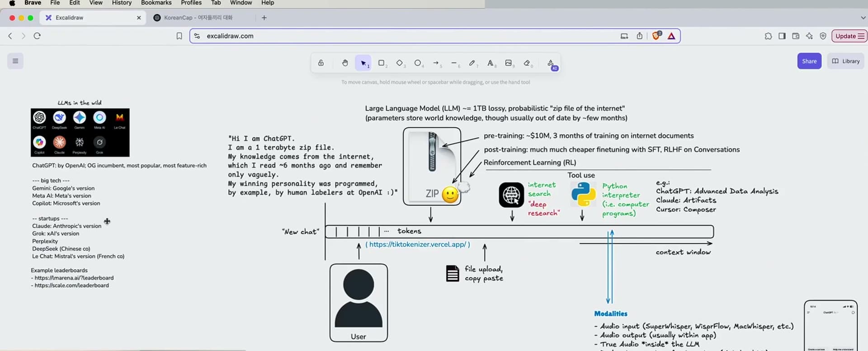Expand the tab search chevron
This screenshot has height=351, width=868.
[x=863, y=18]
